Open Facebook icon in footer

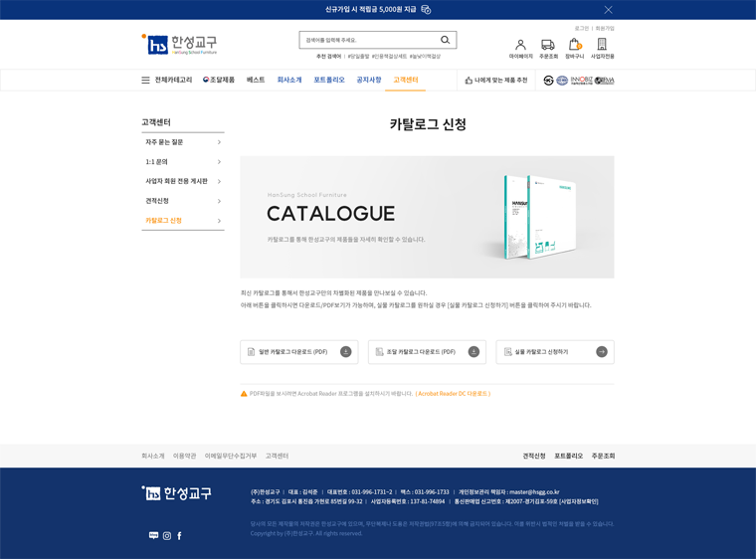pos(179,536)
